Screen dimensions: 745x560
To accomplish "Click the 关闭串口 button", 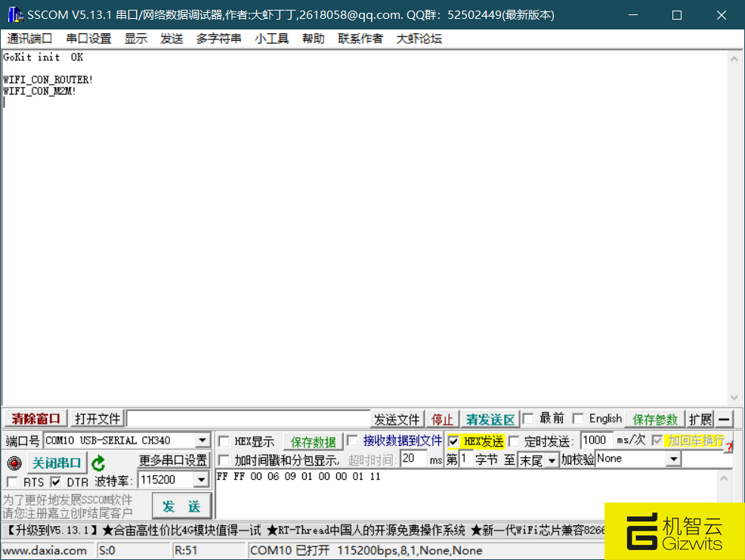I will (x=57, y=463).
